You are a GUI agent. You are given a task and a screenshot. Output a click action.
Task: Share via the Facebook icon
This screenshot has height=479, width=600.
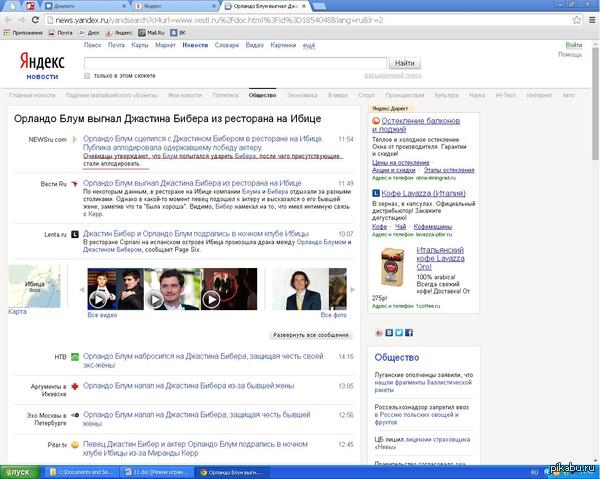[409, 332]
